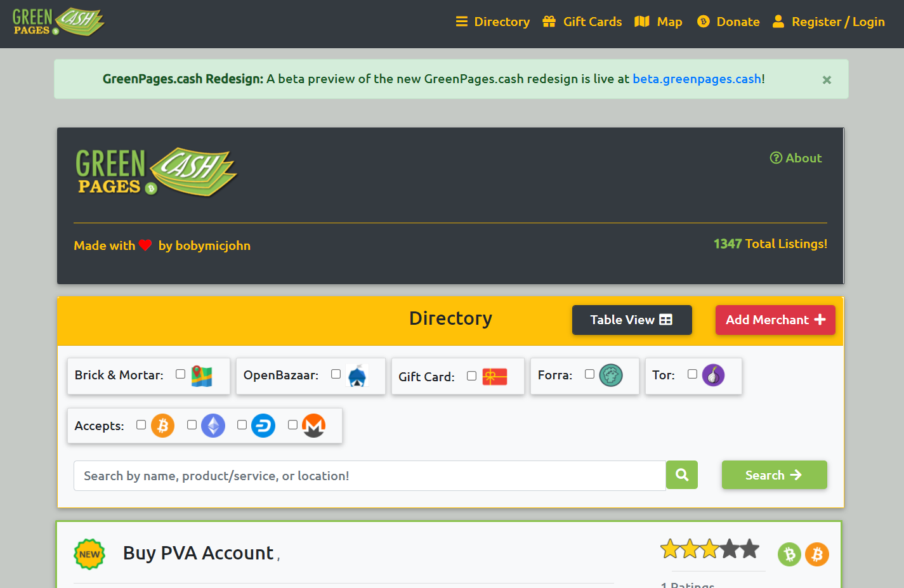
Task: Click the star rating for Buy PVA Account
Action: (710, 549)
